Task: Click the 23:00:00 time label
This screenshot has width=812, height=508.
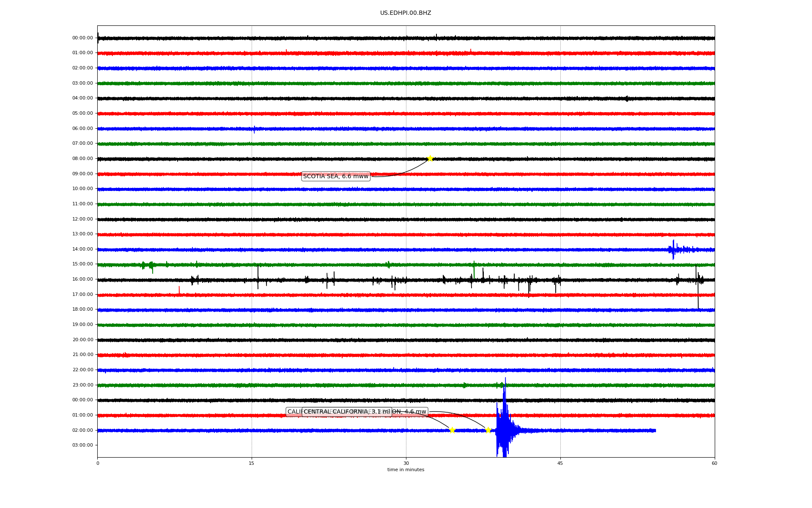Action: (x=82, y=385)
